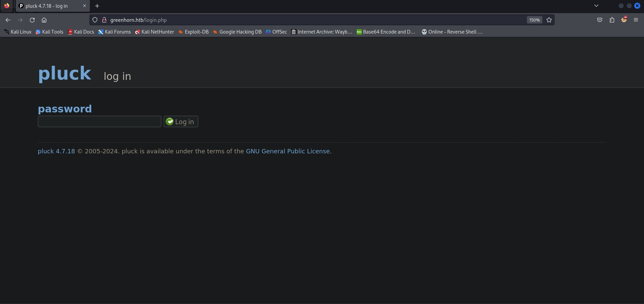Focus the password input field
Viewport: 644px width, 304px height.
tap(100, 121)
